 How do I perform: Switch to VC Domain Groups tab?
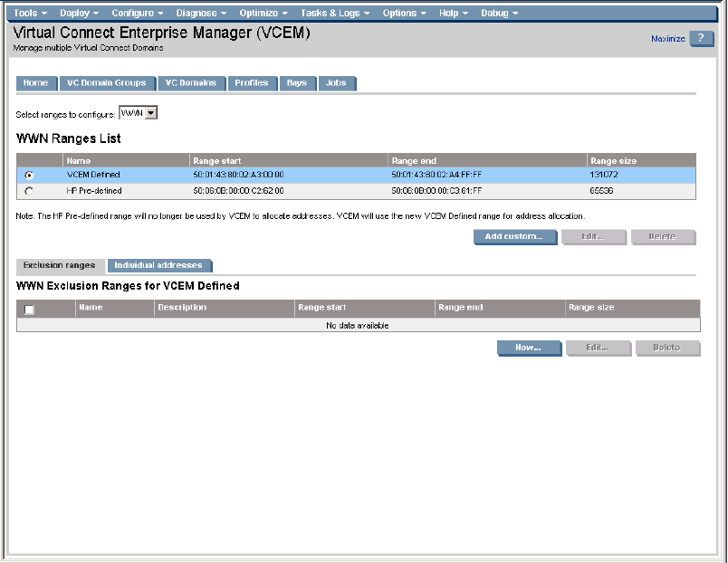(107, 83)
